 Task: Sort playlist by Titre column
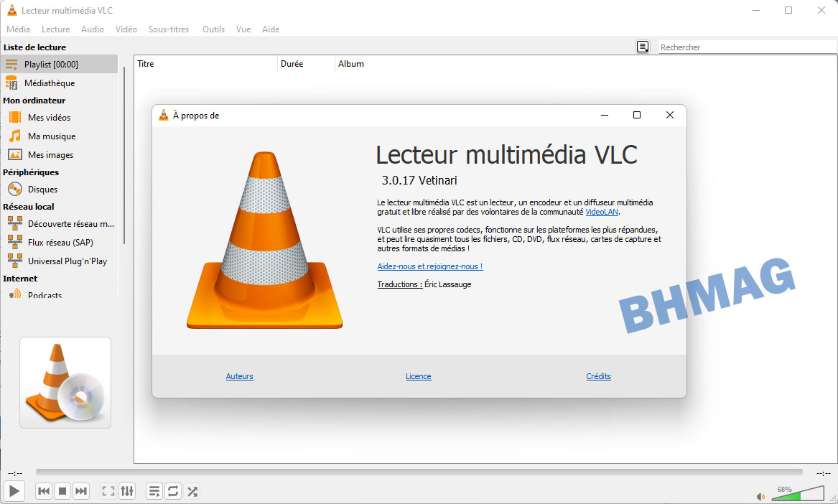[206, 64]
